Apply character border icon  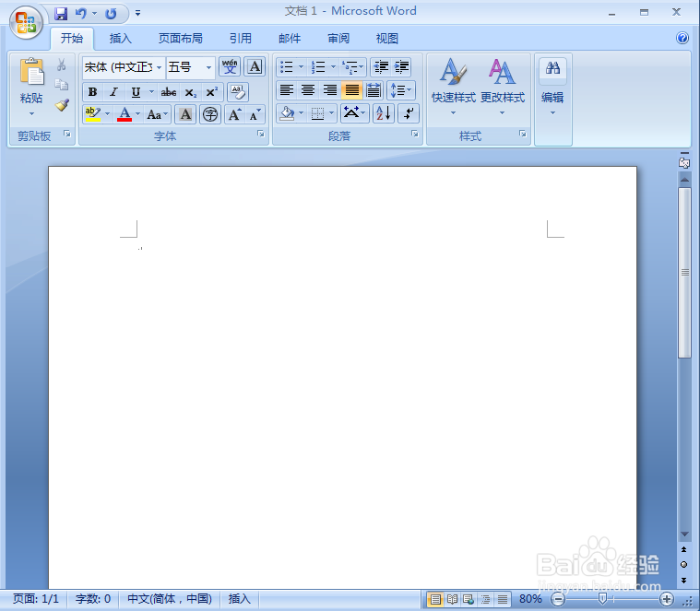pos(255,67)
